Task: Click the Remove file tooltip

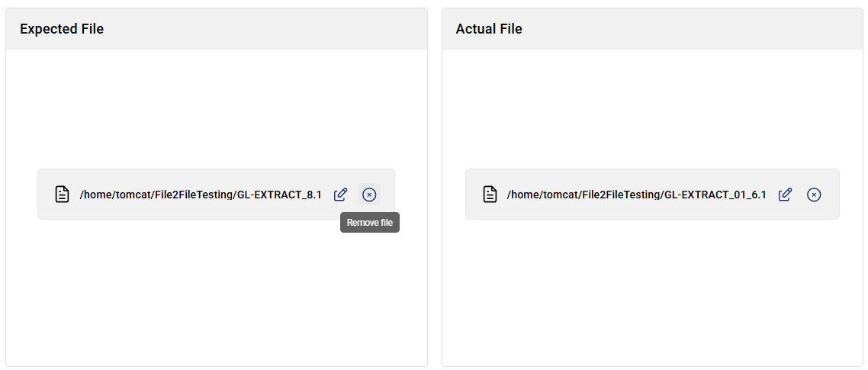Action: click(x=370, y=223)
